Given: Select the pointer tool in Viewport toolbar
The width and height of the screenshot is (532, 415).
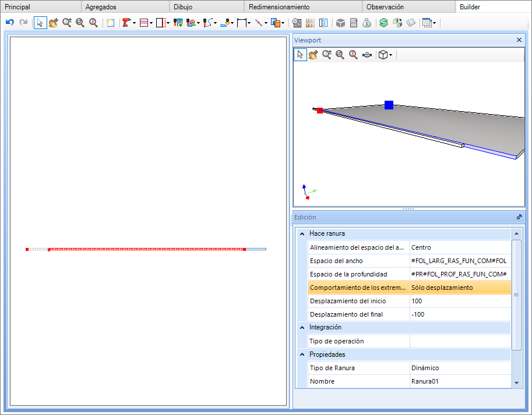Looking at the screenshot, I should 300,55.
